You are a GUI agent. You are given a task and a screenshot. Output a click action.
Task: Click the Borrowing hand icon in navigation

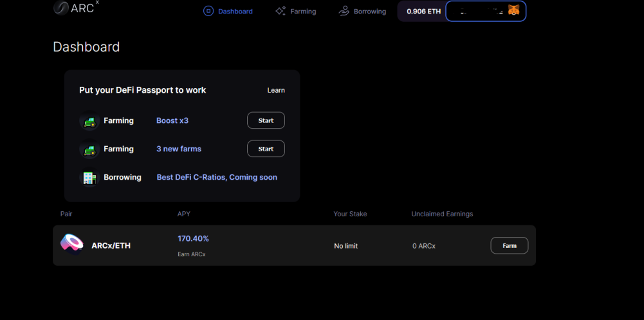tap(344, 11)
